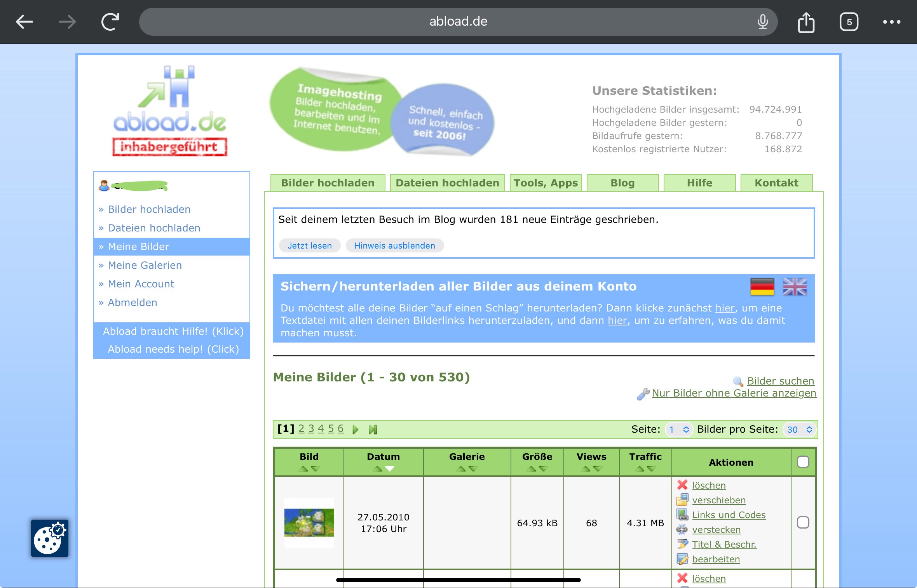Click the red delete X icon
This screenshot has width=917, height=588.
click(682, 485)
